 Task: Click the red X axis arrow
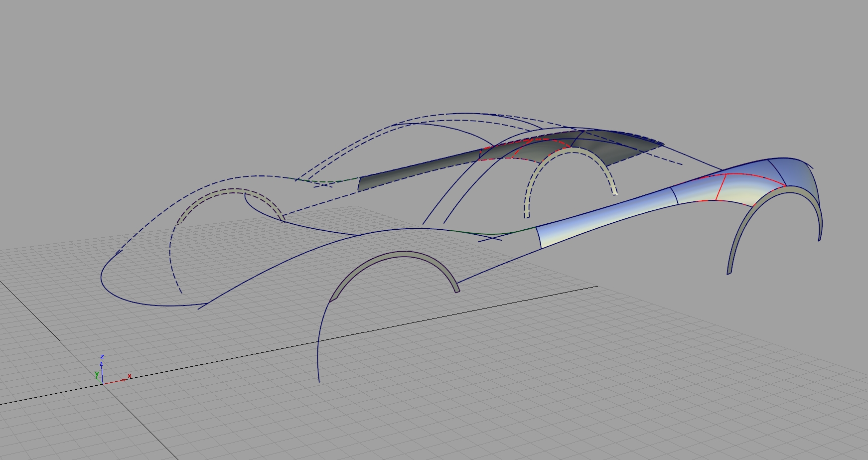click(124, 380)
